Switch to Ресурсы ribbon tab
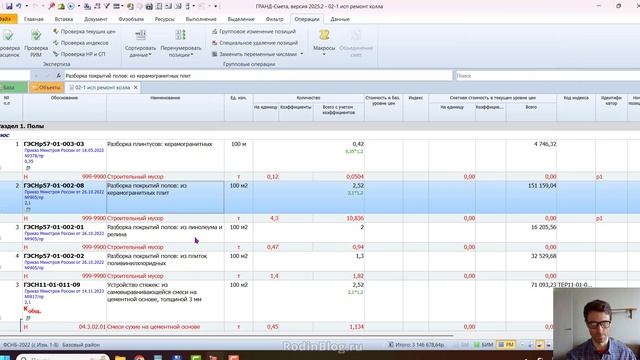This screenshot has width=640, height=360. click(164, 19)
